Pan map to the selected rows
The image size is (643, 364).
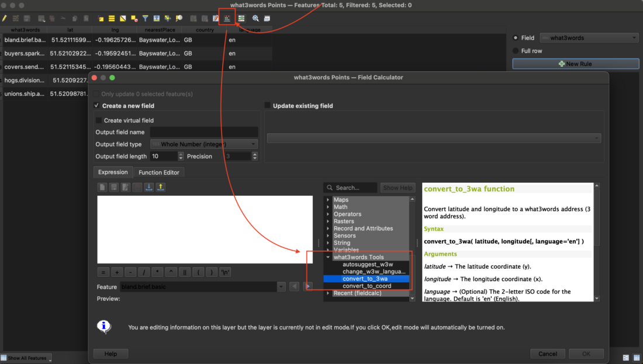pyautogui.click(x=168, y=19)
